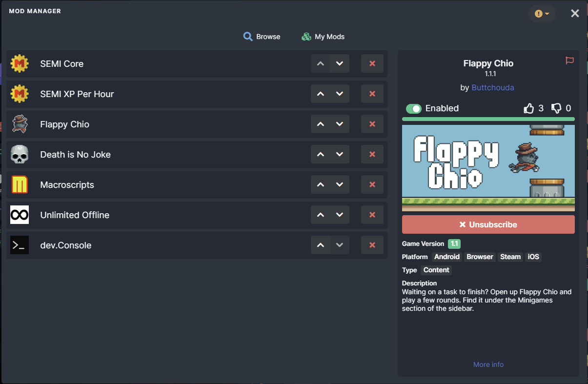Delete SEMI XP Per Hour via its red X
The height and width of the screenshot is (384, 588).
click(x=372, y=94)
